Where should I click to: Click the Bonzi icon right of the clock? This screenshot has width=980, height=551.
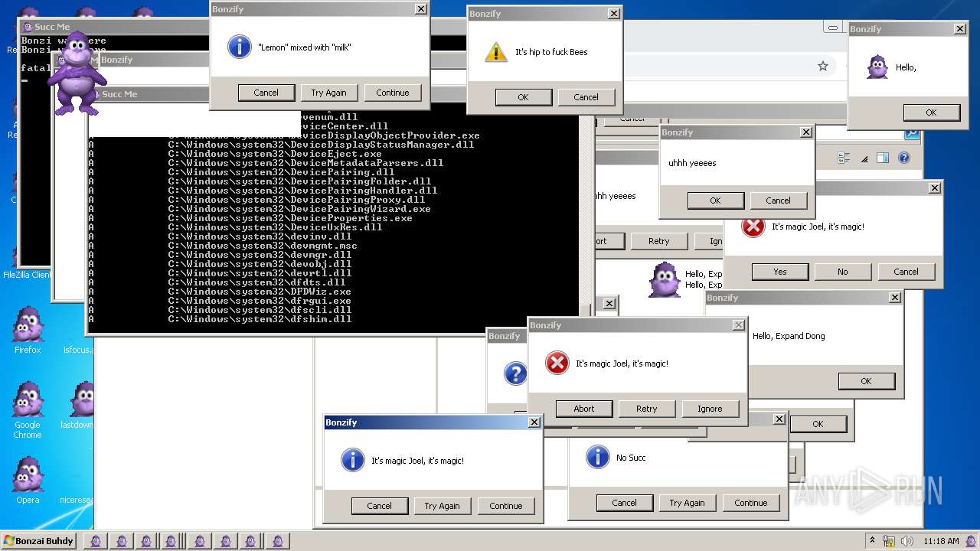pos(971,541)
